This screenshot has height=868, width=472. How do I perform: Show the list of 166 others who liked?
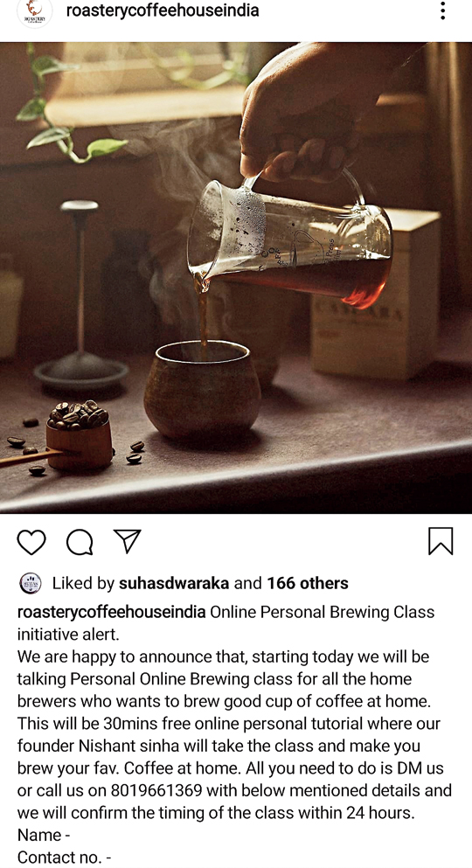[308, 583]
